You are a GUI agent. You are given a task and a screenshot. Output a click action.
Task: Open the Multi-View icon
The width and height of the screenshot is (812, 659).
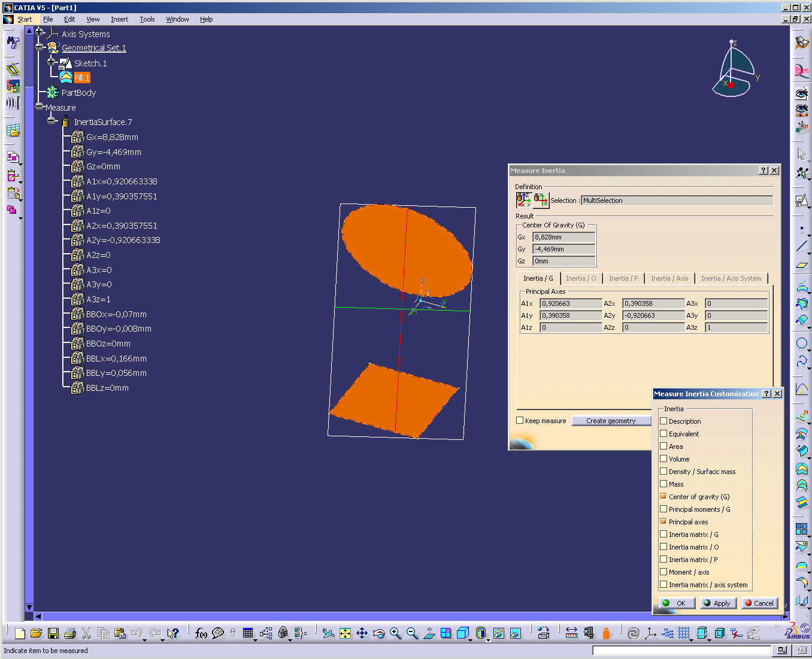(446, 633)
